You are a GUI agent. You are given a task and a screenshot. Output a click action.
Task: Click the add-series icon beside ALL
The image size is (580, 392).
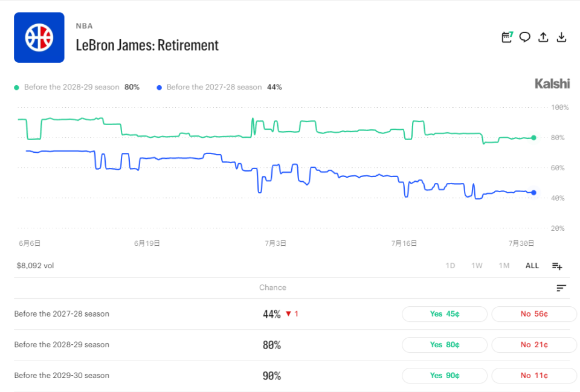click(557, 266)
